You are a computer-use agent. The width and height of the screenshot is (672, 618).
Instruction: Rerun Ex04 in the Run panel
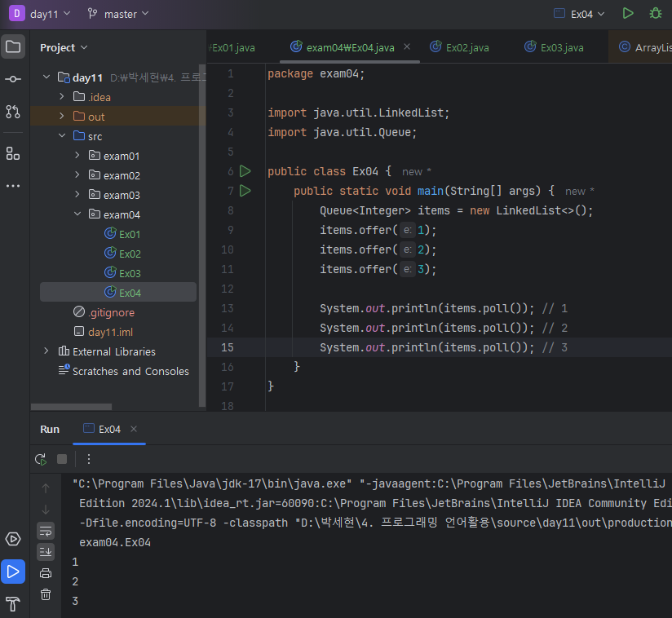pos(41,460)
